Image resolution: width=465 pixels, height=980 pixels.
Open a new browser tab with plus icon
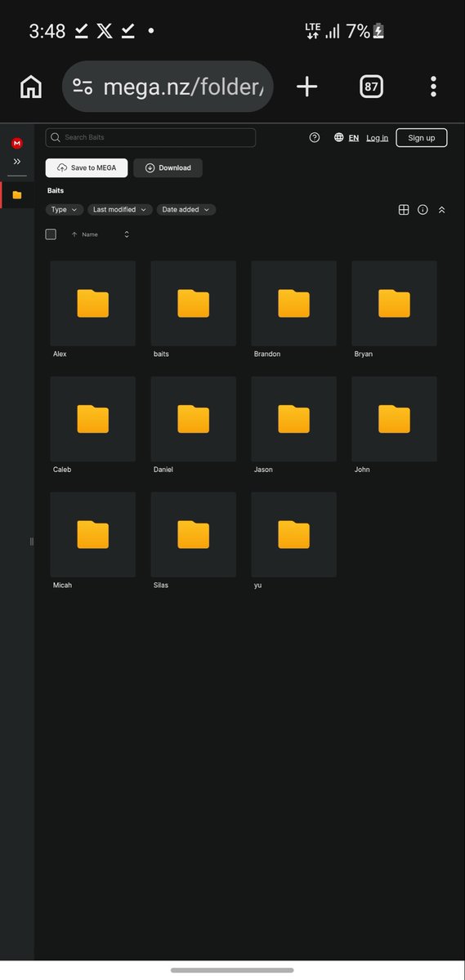click(x=306, y=87)
